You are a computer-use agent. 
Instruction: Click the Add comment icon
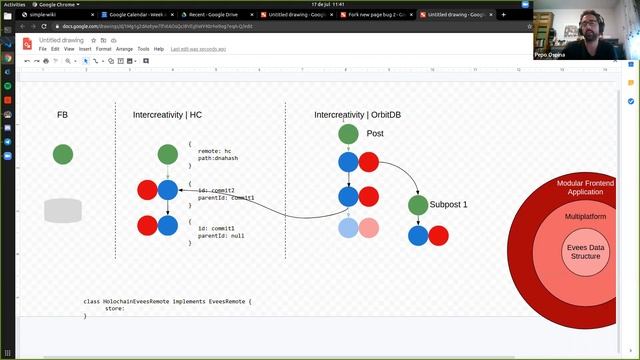pos(146,61)
